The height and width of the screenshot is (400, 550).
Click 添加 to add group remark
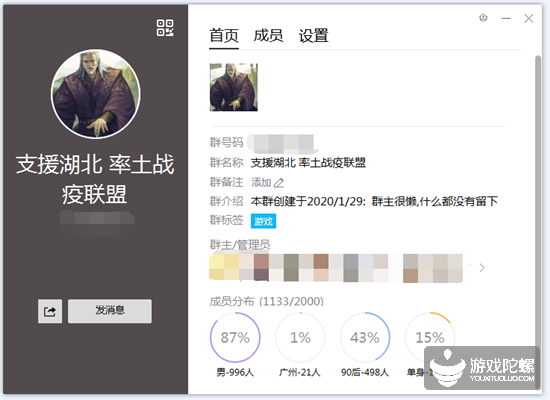261,182
